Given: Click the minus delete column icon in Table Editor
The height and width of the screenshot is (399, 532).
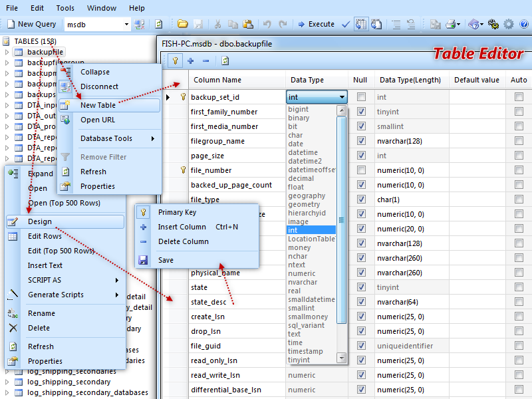Looking at the screenshot, I should [205, 61].
